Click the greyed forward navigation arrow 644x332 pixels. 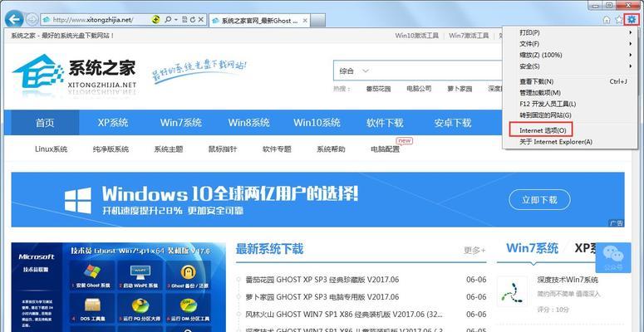click(x=32, y=19)
